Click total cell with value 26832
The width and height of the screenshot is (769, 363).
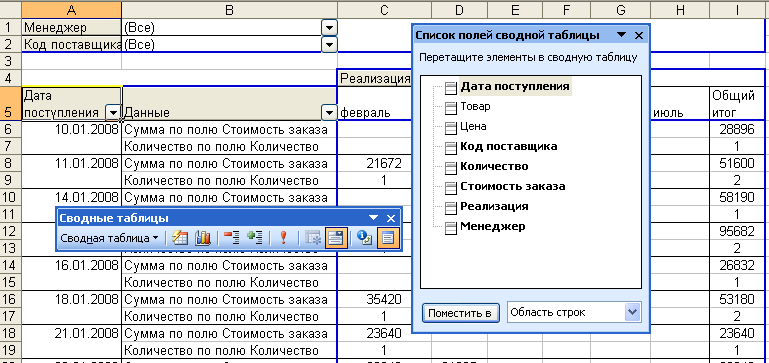(737, 265)
